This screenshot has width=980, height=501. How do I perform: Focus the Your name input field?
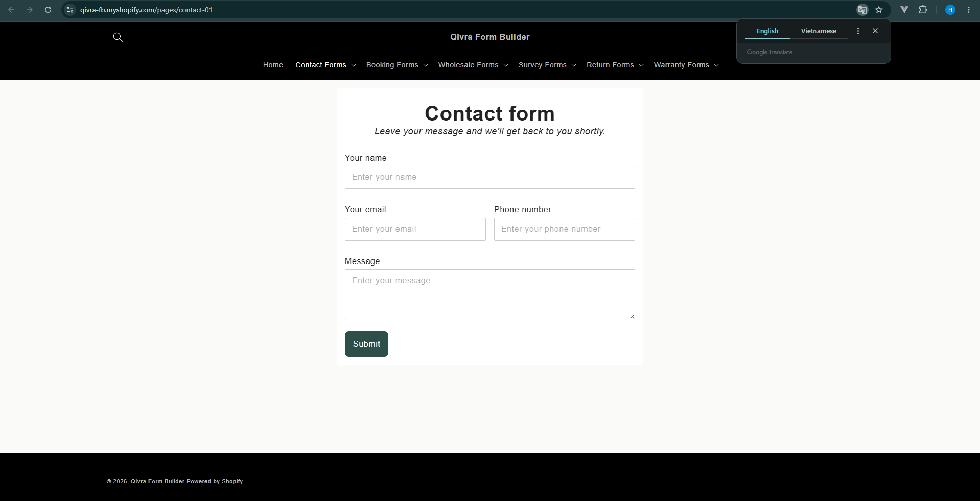coord(489,177)
